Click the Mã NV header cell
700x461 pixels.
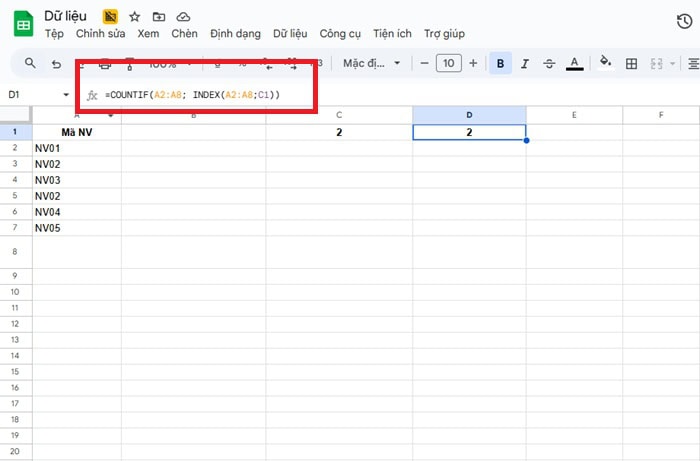click(77, 132)
